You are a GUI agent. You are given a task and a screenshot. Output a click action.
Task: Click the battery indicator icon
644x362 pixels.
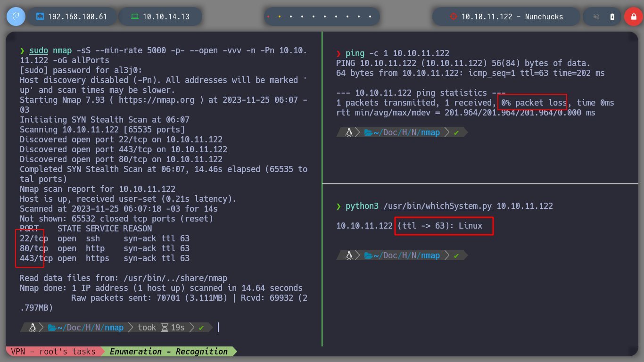point(612,16)
